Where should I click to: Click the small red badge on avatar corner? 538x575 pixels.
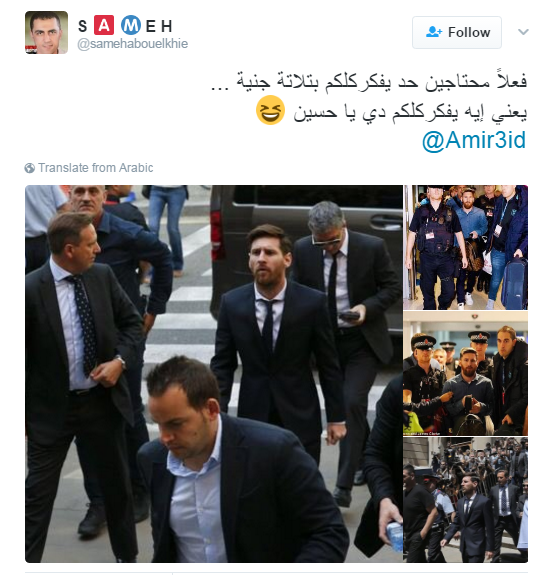point(31,50)
